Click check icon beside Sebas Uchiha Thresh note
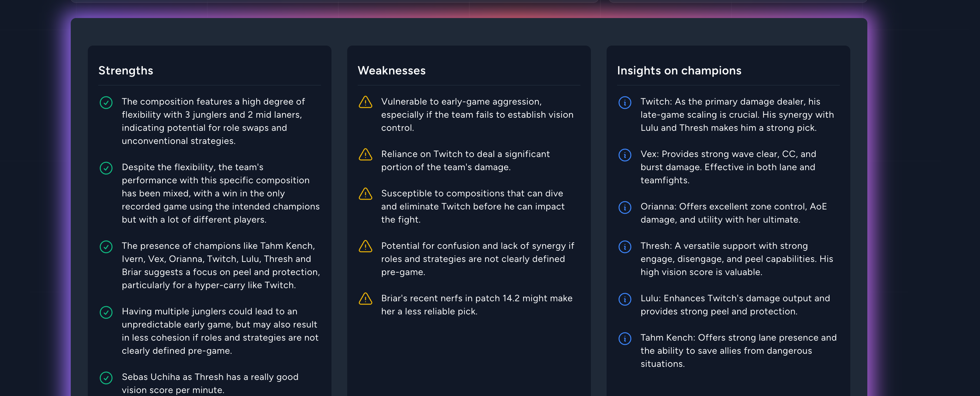The image size is (980, 396). pyautogui.click(x=106, y=378)
